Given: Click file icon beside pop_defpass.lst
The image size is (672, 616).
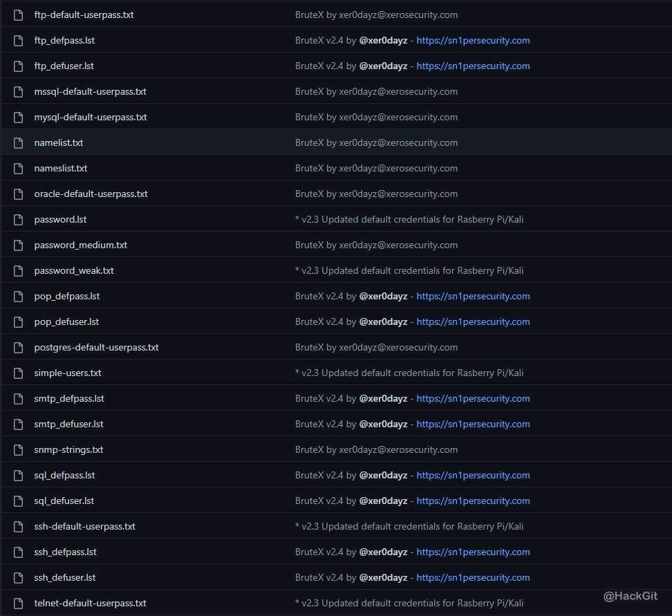Looking at the screenshot, I should pyautogui.click(x=19, y=296).
